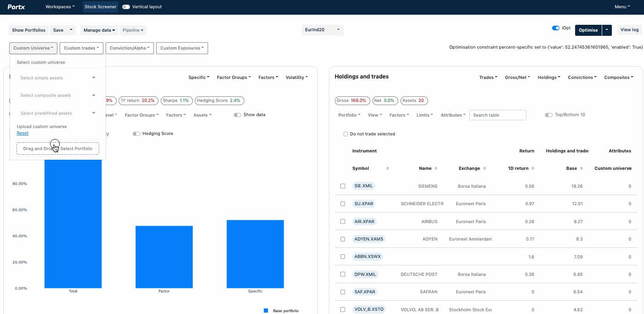Open the EurInd20 selector
Image resolution: width=644 pixels, height=314 pixels.
pos(322,30)
